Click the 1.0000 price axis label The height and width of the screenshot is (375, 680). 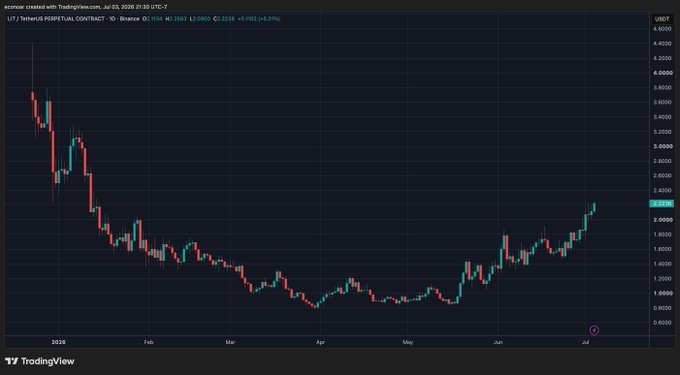pyautogui.click(x=662, y=293)
